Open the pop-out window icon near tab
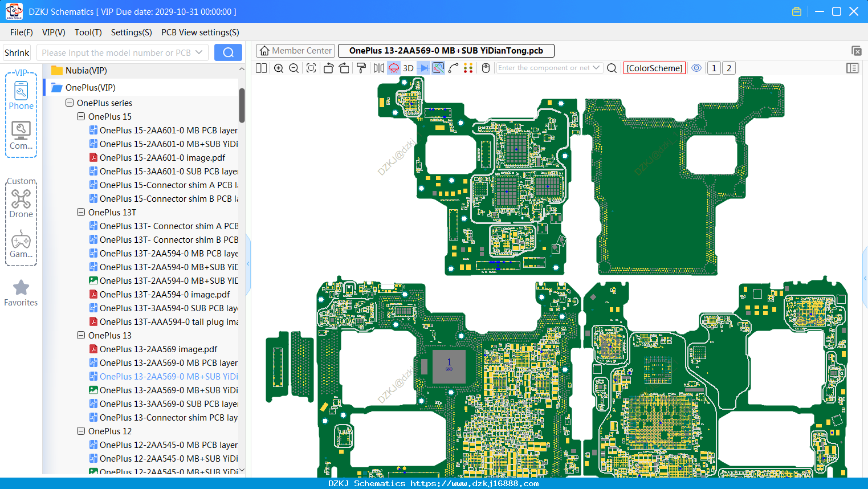The height and width of the screenshot is (489, 868). click(x=856, y=51)
